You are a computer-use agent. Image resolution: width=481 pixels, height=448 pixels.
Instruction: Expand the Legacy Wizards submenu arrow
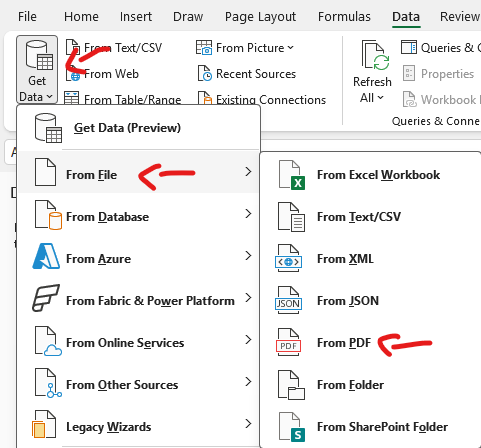tap(248, 424)
